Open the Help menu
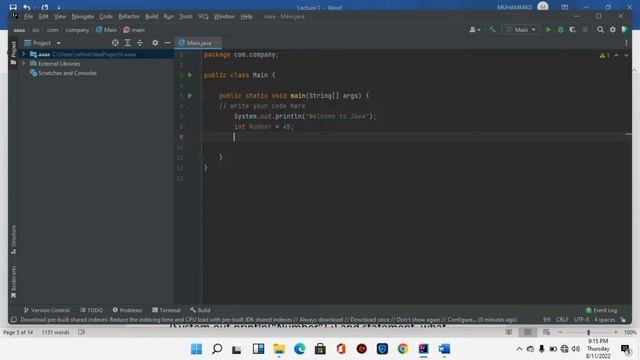The image size is (640, 360). pyautogui.click(x=246, y=17)
